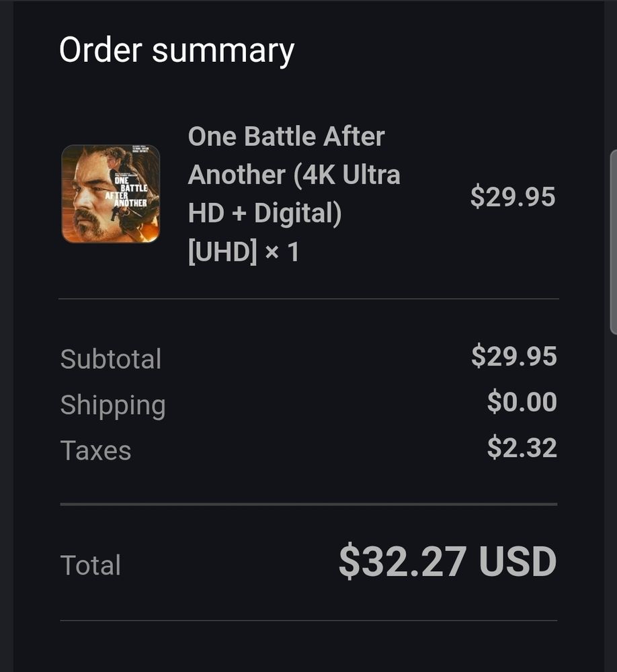Click the subtotal amount $29.95
This screenshot has height=672, width=617.
(513, 356)
